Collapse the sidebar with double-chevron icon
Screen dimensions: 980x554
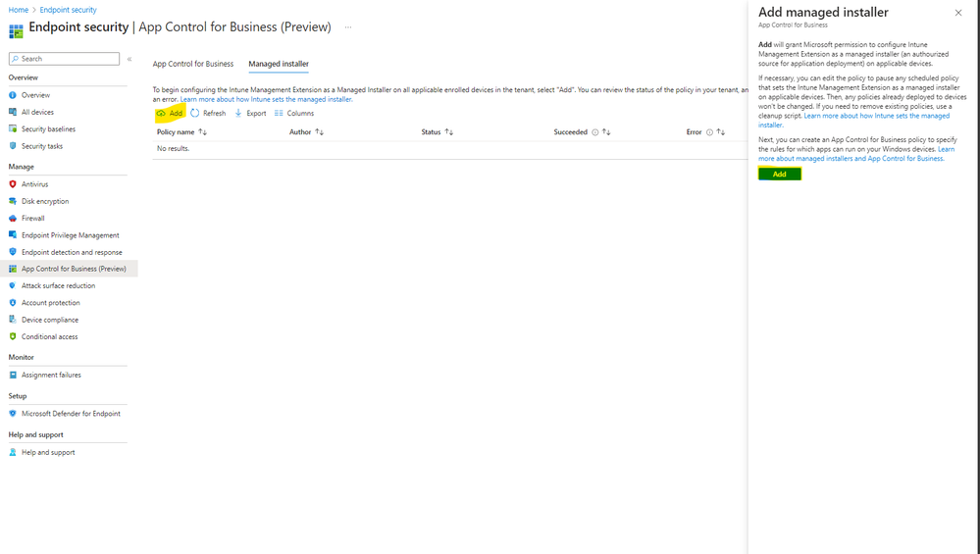click(129, 59)
